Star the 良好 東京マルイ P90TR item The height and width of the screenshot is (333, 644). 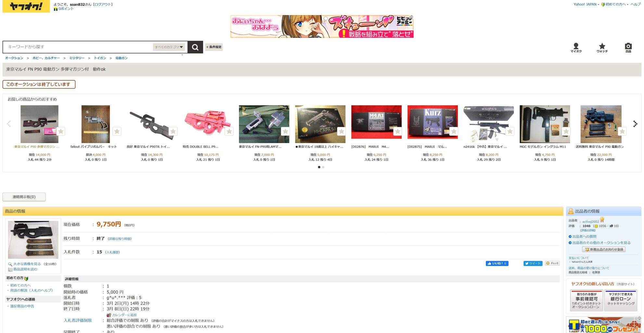[173, 131]
